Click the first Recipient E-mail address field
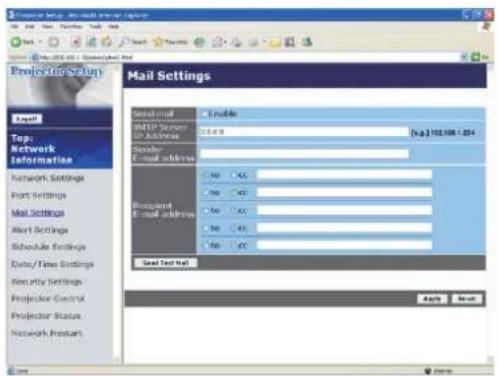Viewport: 498px width, 376px height. click(344, 174)
